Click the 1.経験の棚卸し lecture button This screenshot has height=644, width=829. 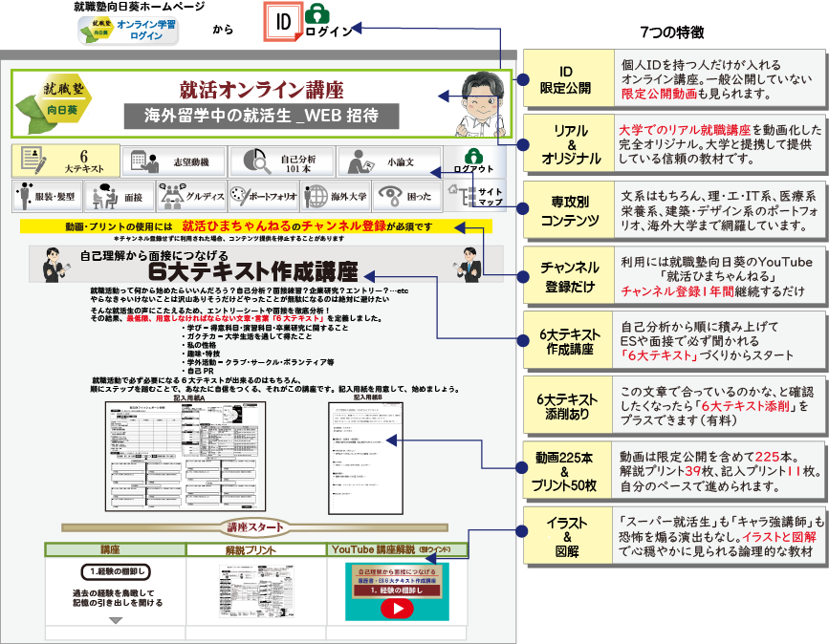click(x=117, y=572)
